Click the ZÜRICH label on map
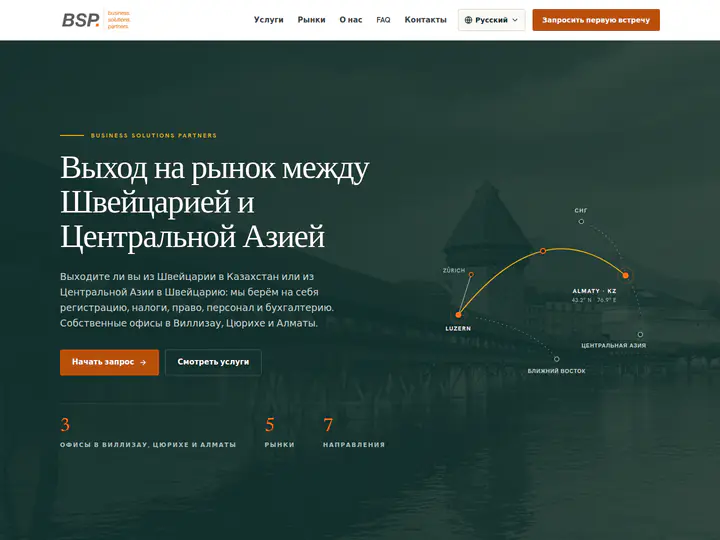The image size is (720, 540). point(454,270)
